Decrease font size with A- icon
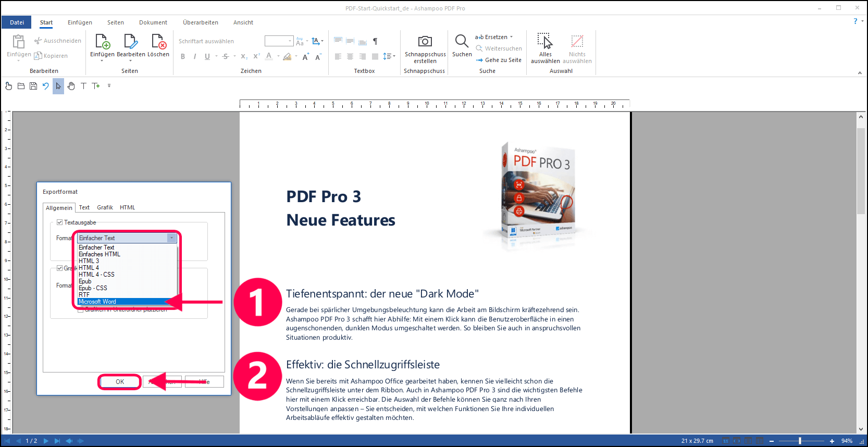Viewport: 868px width, 447px height. tap(318, 56)
